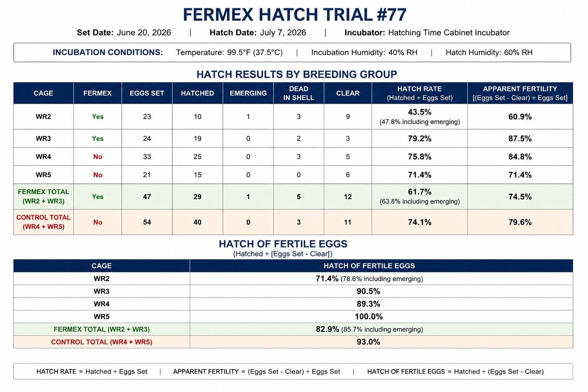Click the red No cell for WR4
Screen dimensions: 588x392
pyautogui.click(x=98, y=157)
